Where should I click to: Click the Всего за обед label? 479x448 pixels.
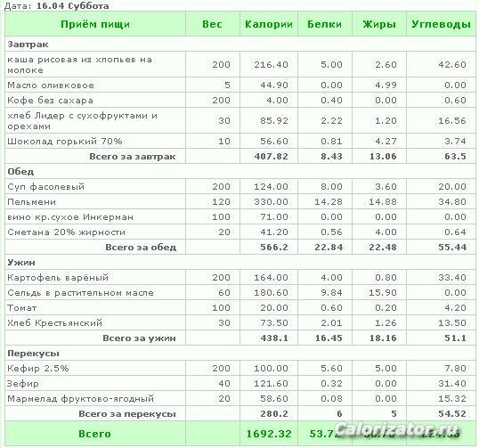click(141, 248)
